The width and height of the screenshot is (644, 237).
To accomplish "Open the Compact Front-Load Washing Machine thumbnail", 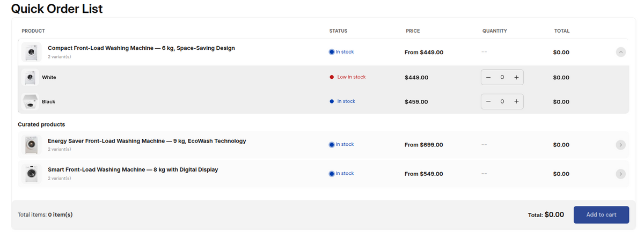I will click(31, 52).
